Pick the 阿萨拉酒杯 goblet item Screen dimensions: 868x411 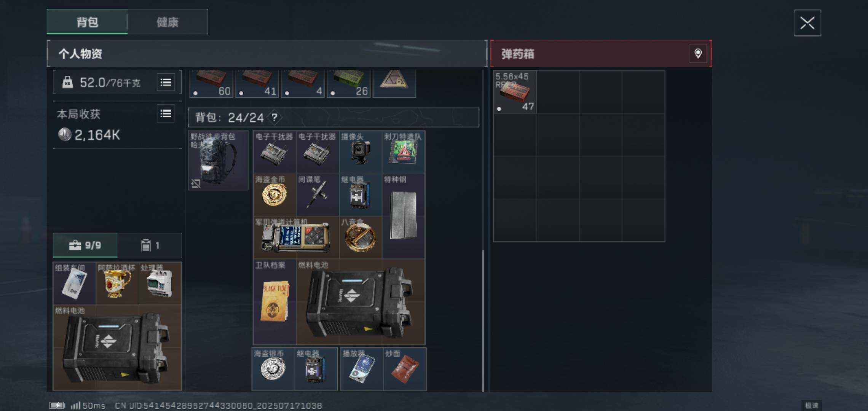(x=117, y=283)
